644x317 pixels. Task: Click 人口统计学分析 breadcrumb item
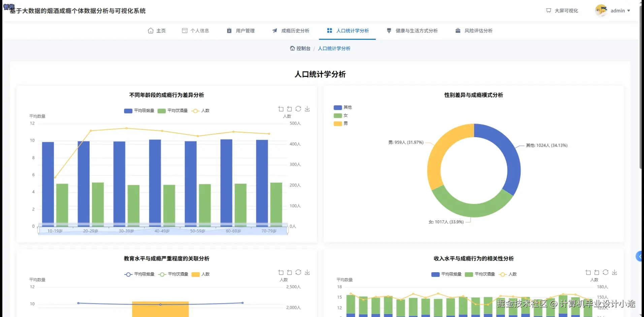334,49
